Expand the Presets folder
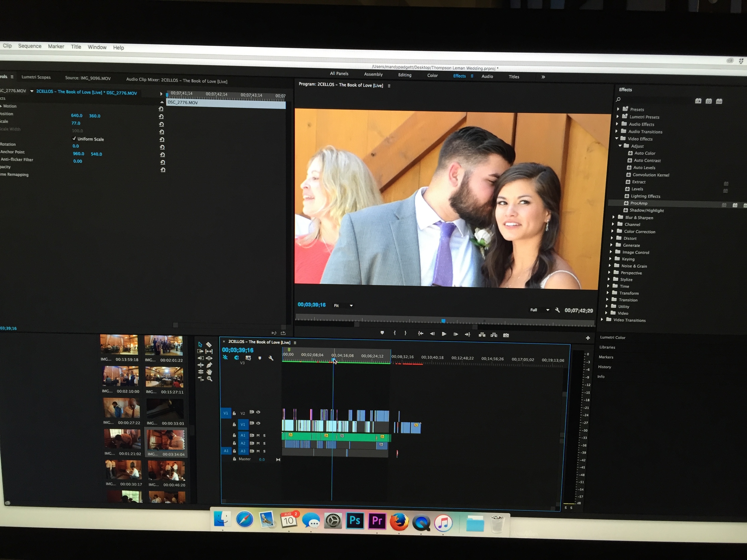This screenshot has width=747, height=560. 618,109
